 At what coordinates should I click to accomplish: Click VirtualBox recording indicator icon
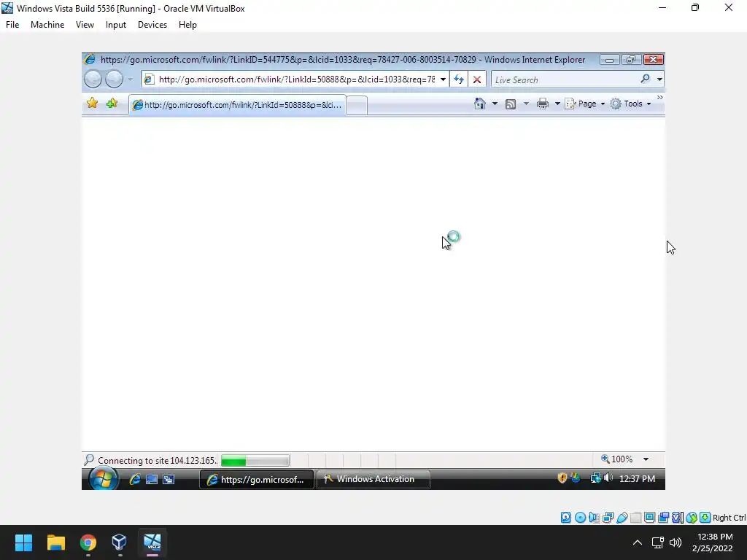coord(663,518)
